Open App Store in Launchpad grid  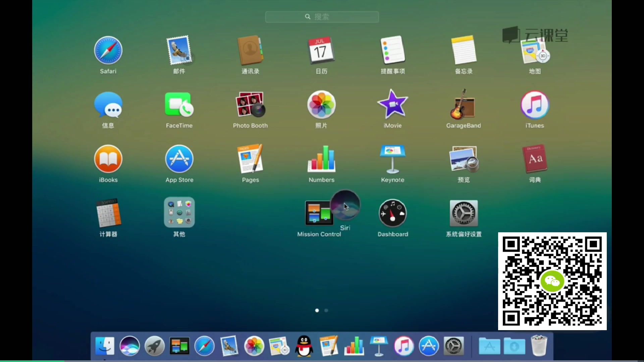(x=179, y=159)
